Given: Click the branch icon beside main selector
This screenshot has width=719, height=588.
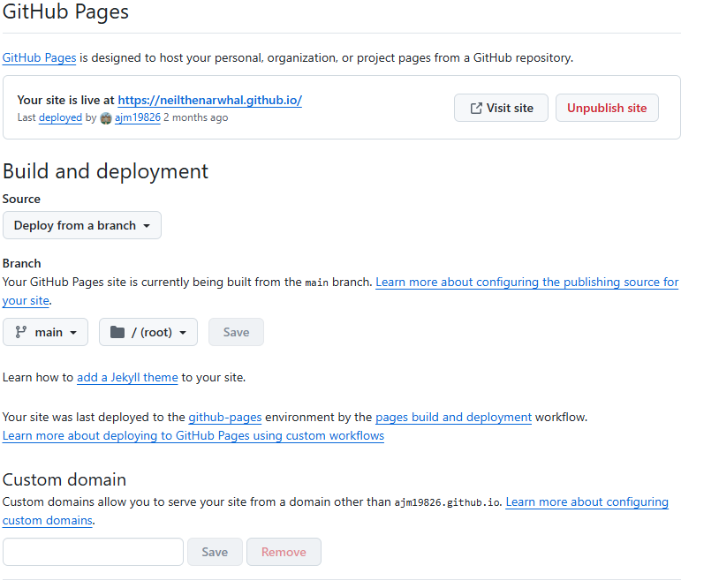Looking at the screenshot, I should [19, 331].
